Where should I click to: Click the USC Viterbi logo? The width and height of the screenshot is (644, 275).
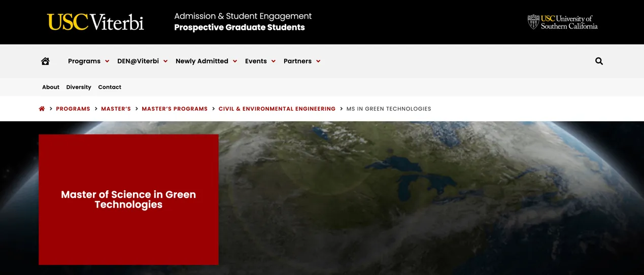tap(95, 22)
